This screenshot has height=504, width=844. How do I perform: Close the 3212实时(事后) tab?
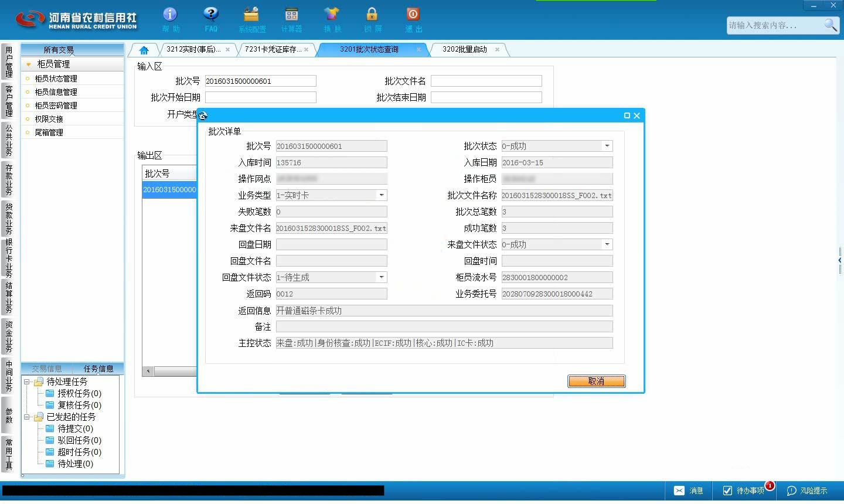227,50
